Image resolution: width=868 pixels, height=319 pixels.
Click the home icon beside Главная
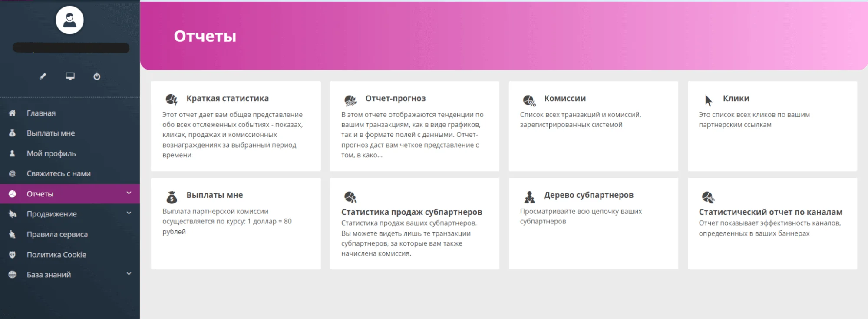point(12,113)
